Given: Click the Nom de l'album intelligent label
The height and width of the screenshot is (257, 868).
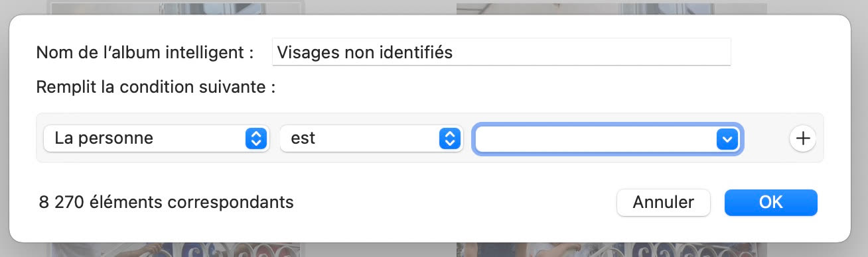Looking at the screenshot, I should (x=145, y=52).
